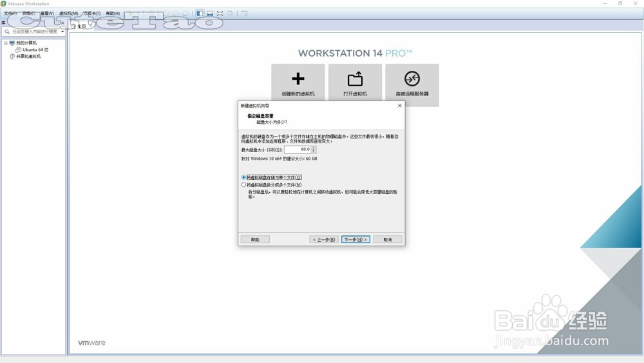Restore down the VMware Workstation window
Screen dimensions: 644x363
[620, 4]
